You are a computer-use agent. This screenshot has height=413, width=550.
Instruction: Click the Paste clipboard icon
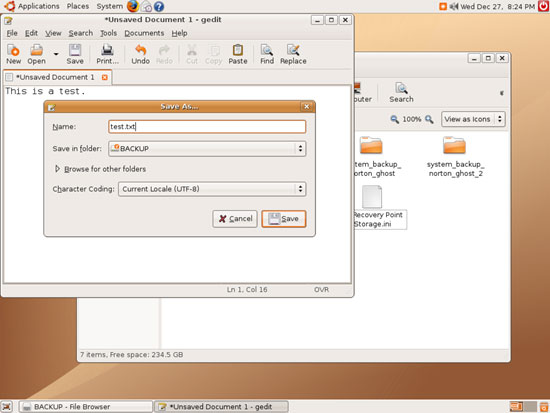[238, 54]
